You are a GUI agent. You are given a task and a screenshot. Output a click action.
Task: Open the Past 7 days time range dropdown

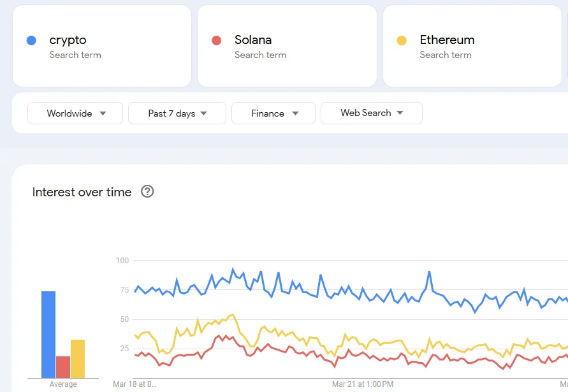pos(177,113)
